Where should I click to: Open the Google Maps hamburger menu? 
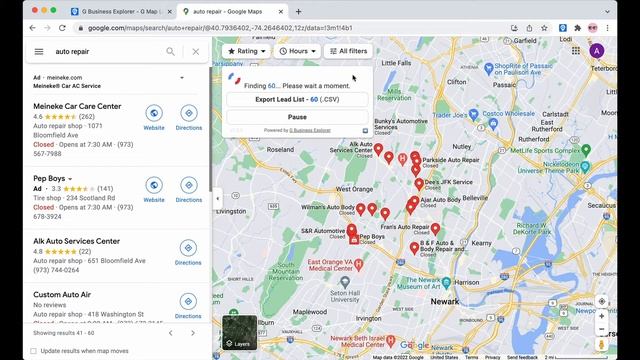click(39, 51)
